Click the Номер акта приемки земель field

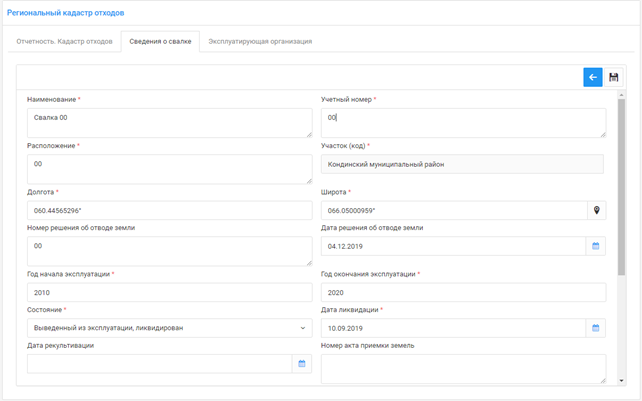click(462, 368)
